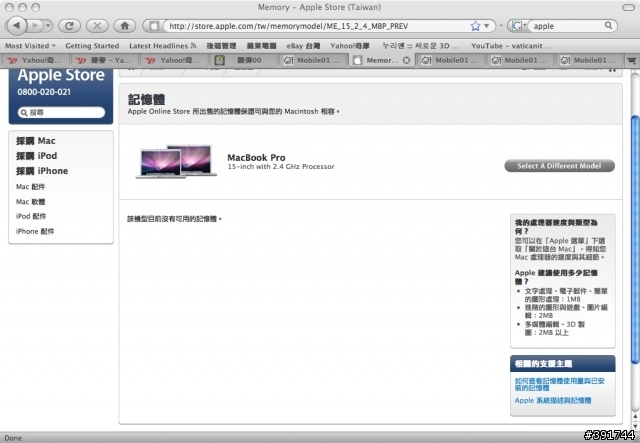The image size is (640, 443).
Task: Open the address bar history dropdown arrow
Action: click(x=487, y=26)
